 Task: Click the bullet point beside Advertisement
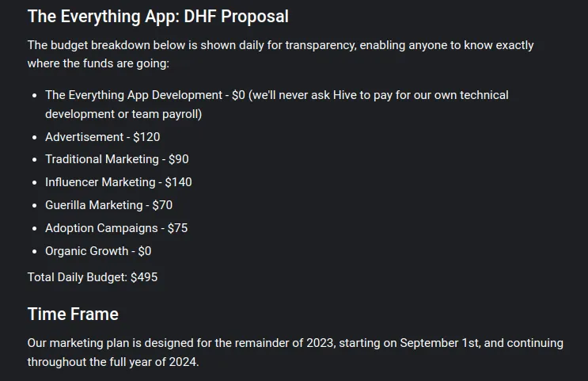pos(35,137)
